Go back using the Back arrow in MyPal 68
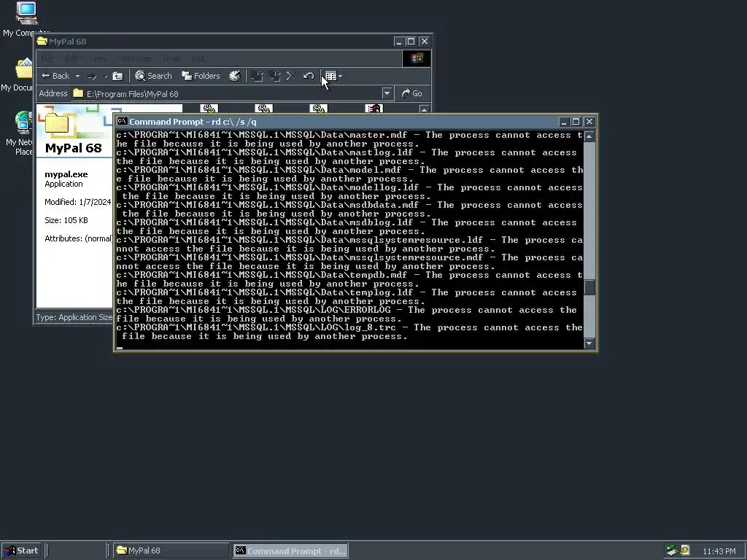 [x=55, y=76]
